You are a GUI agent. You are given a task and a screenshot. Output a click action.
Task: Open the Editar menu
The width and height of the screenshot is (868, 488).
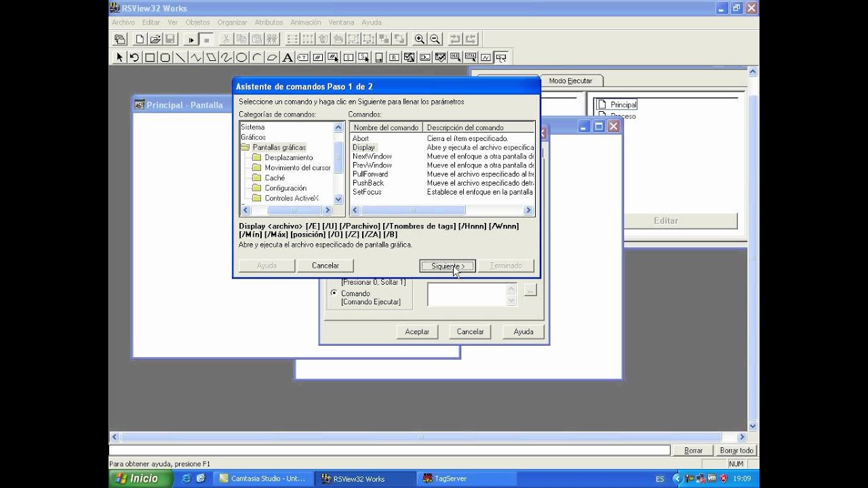coord(151,22)
